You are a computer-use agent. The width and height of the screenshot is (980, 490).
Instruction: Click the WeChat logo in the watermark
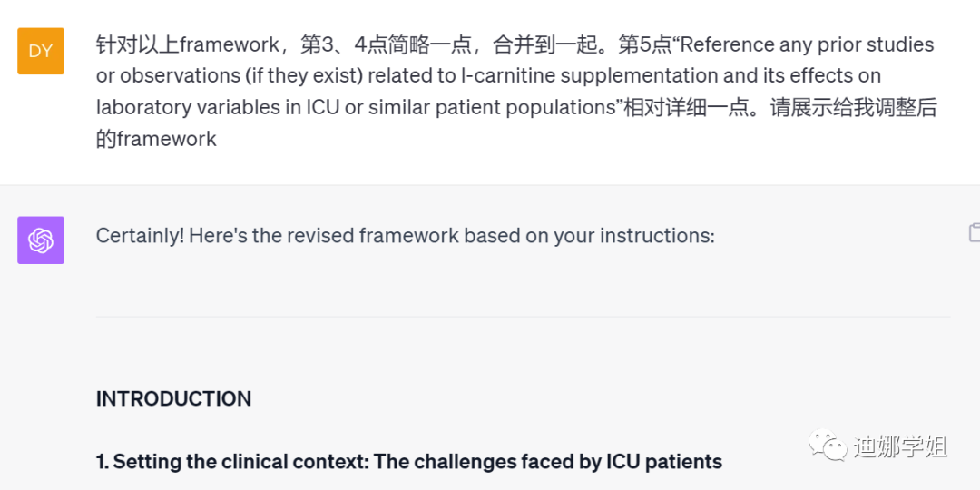coord(827,446)
